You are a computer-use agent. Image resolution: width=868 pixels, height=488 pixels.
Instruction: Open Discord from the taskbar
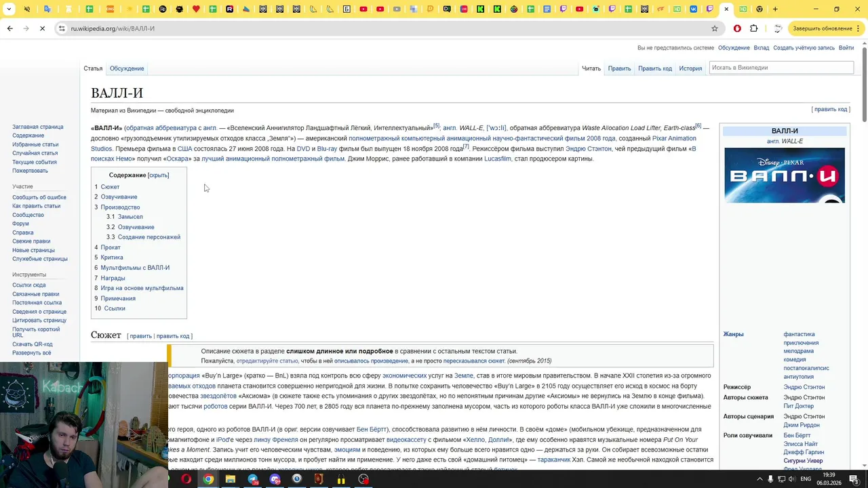tap(275, 479)
